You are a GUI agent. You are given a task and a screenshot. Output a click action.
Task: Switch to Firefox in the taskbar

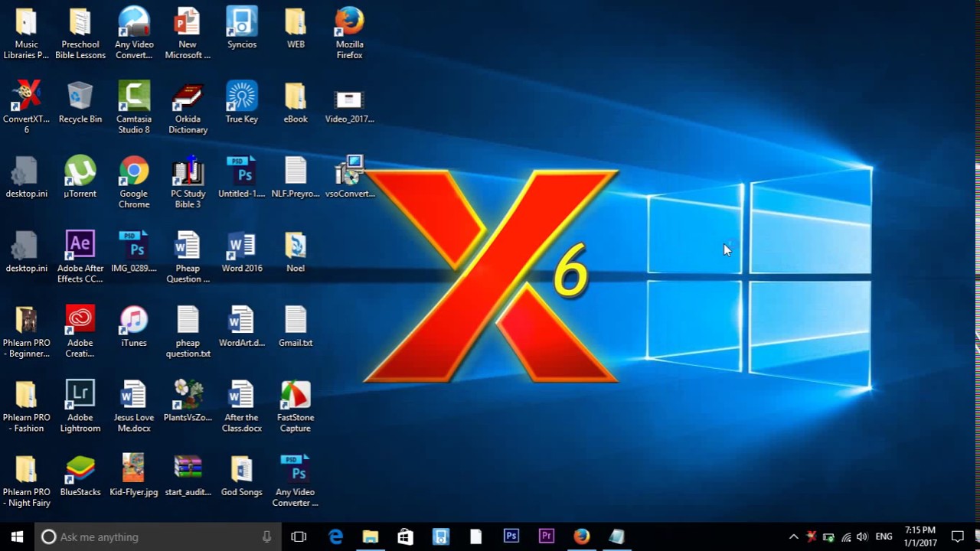click(582, 536)
